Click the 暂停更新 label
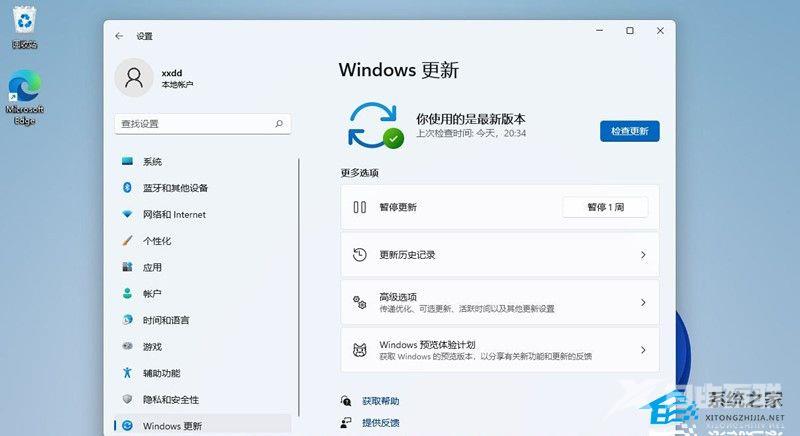Image resolution: width=800 pixels, height=436 pixels. 398,207
